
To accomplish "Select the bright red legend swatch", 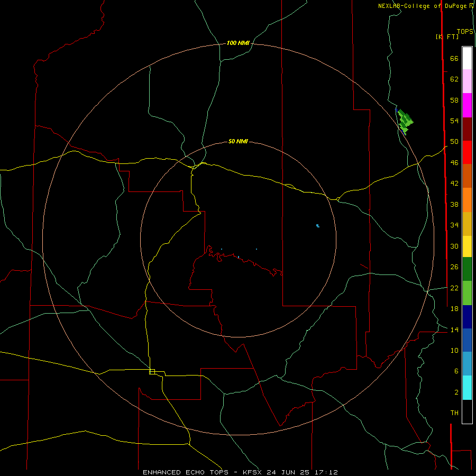I will (467, 152).
